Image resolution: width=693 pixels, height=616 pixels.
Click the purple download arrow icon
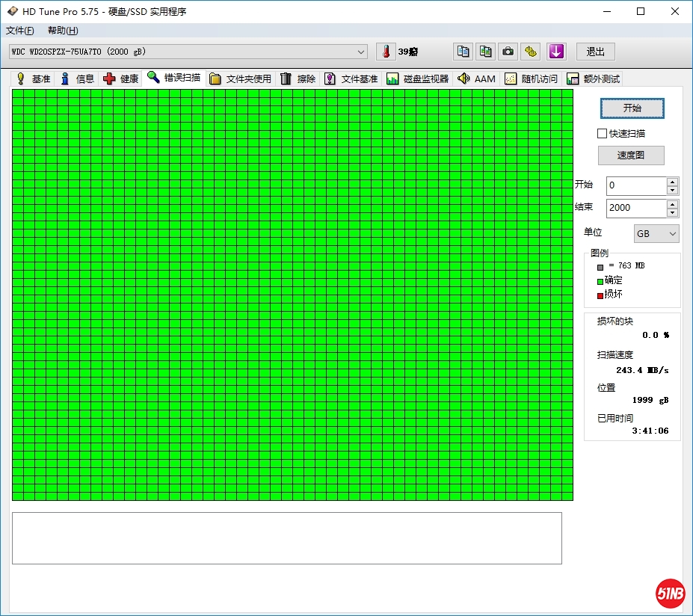555,52
